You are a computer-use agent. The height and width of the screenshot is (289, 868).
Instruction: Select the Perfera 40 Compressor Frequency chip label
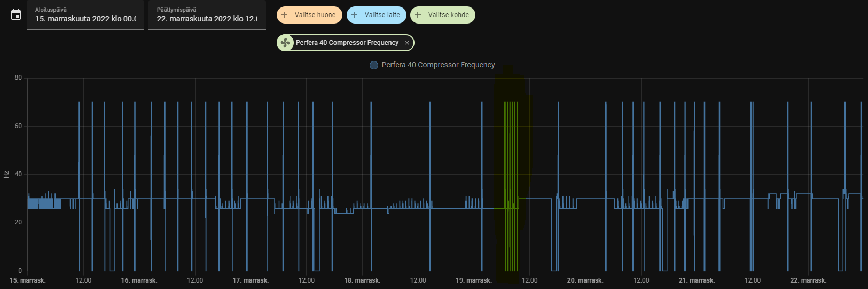(347, 43)
